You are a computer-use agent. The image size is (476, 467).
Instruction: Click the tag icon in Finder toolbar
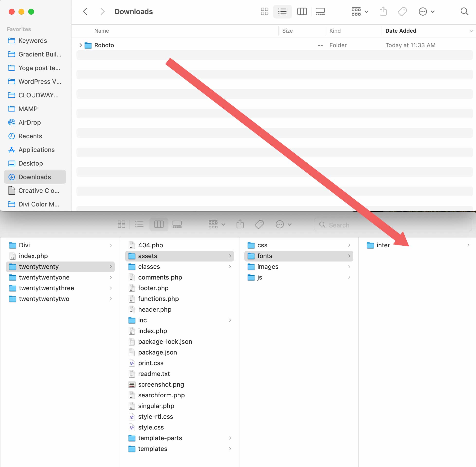pos(260,224)
